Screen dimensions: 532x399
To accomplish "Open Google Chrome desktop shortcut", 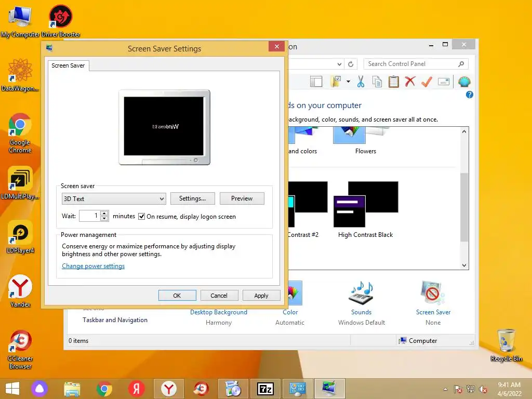I will coord(20,132).
